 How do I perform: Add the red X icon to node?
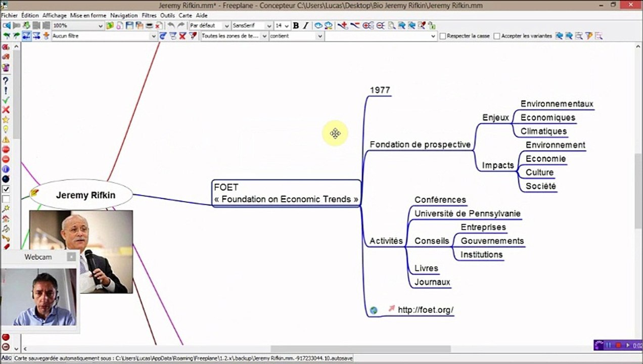click(x=6, y=110)
